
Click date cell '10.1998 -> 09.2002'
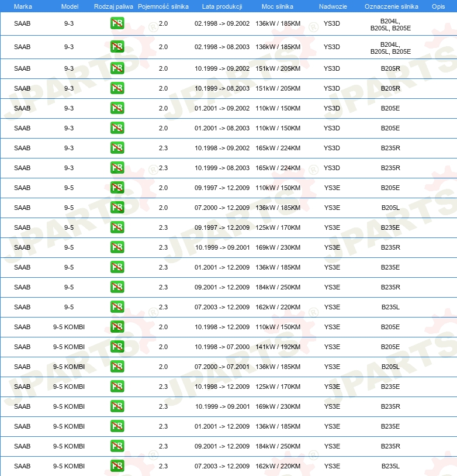click(x=222, y=148)
